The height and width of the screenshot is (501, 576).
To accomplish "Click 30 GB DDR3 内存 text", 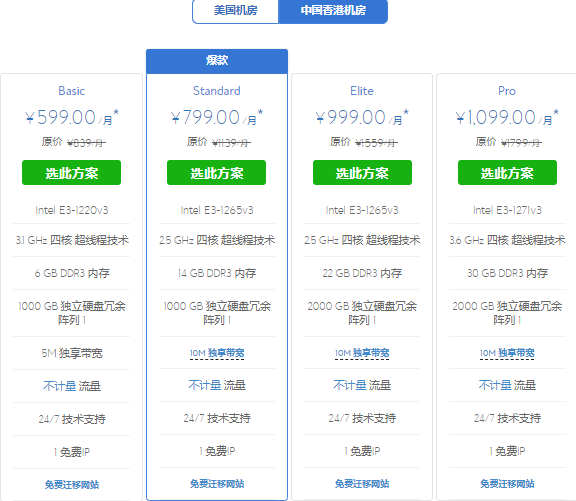I will (x=507, y=273).
